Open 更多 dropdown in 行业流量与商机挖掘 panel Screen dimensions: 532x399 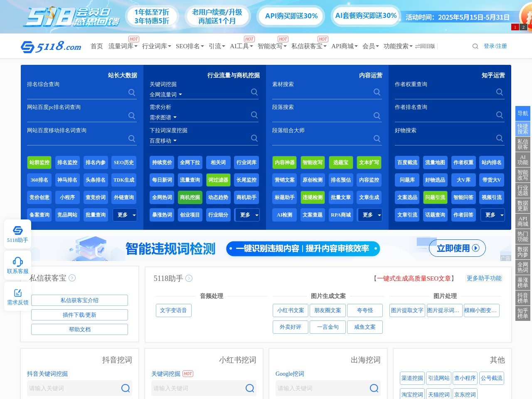tap(247, 215)
